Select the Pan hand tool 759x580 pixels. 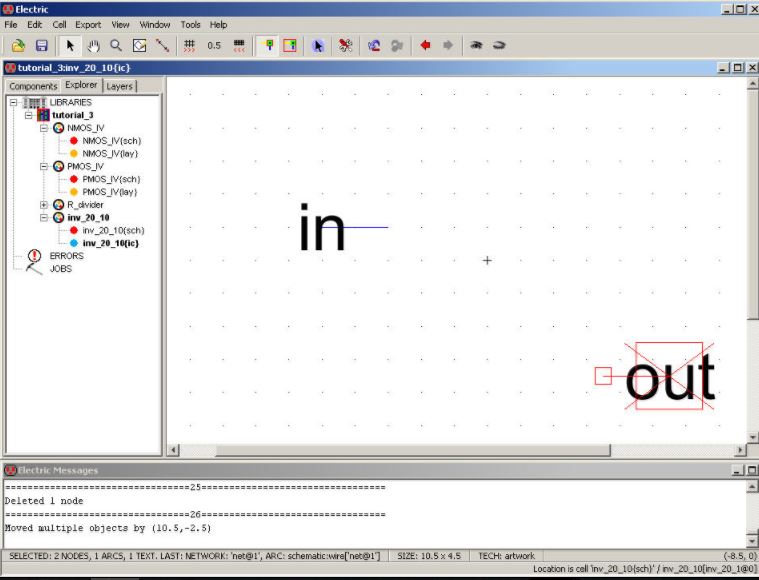[x=94, y=45]
